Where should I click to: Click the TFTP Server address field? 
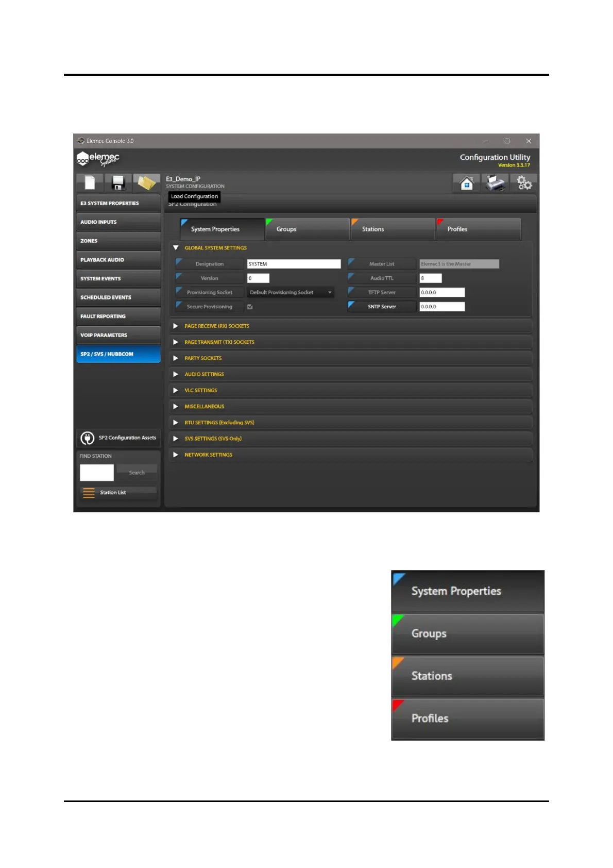[442, 293]
